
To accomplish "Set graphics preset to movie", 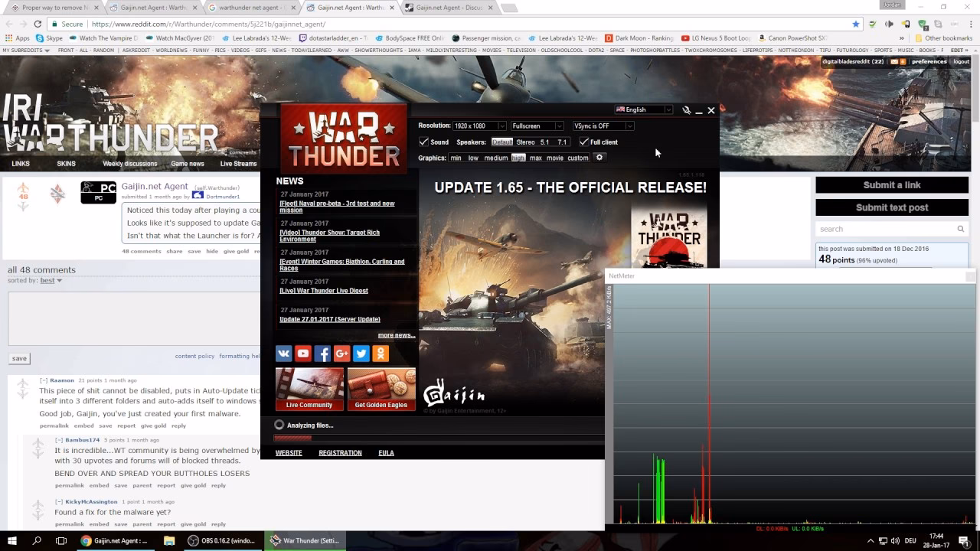I will 554,158.
